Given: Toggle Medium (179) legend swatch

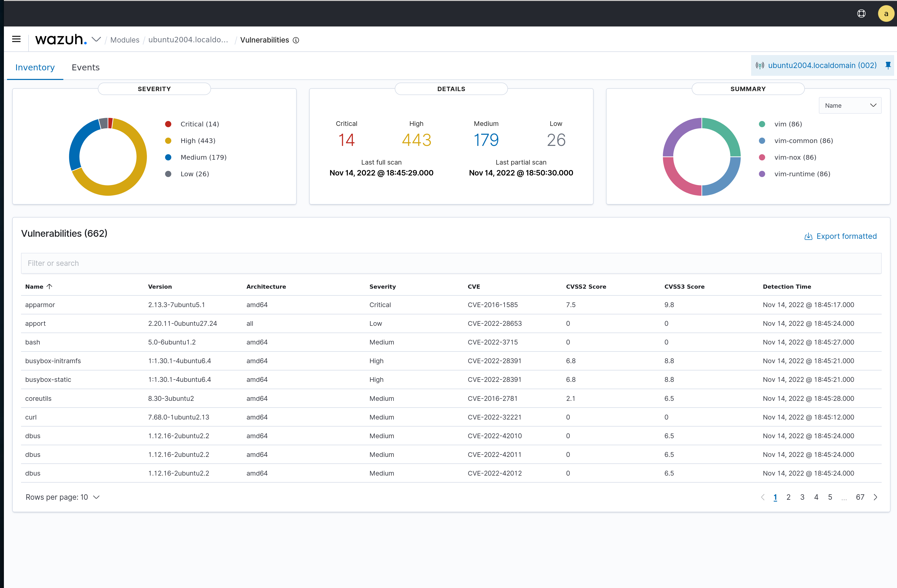Looking at the screenshot, I should [x=168, y=157].
